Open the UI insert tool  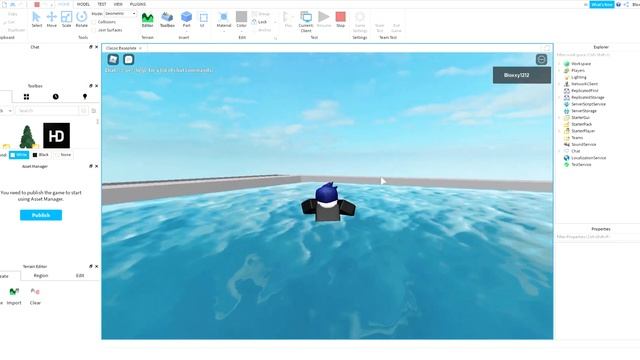point(203,20)
